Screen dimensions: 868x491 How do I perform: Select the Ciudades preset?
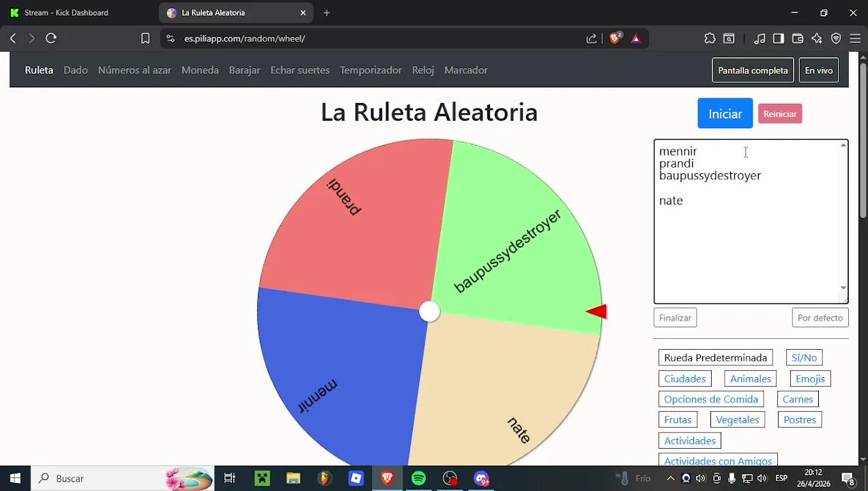684,378
